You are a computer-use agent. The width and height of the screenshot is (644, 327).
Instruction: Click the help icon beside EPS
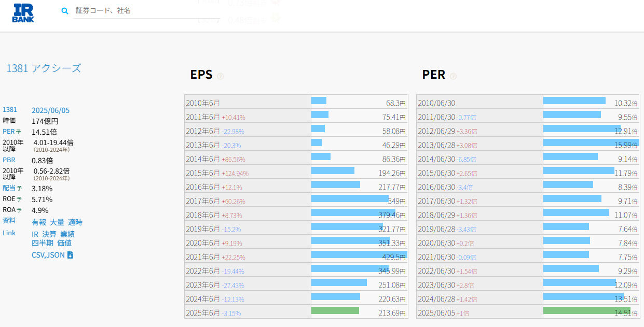pyautogui.click(x=221, y=76)
